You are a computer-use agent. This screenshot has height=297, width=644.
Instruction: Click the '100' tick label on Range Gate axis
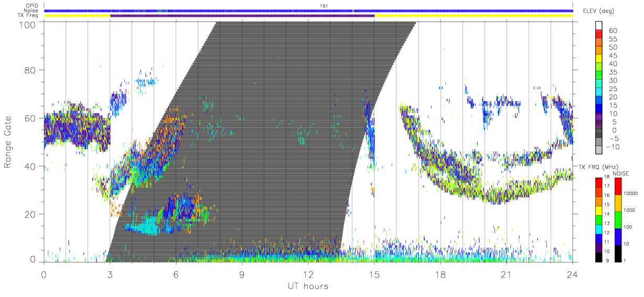pos(28,25)
